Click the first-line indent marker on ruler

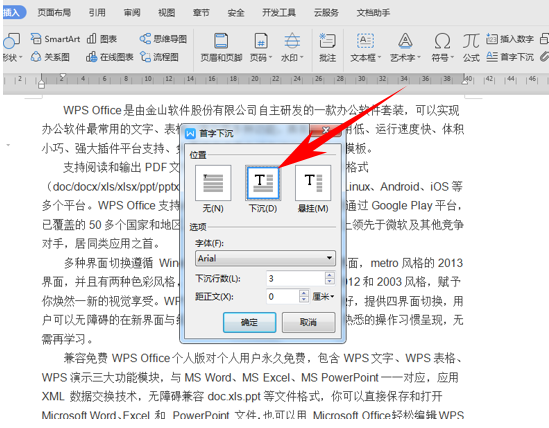[63, 76]
